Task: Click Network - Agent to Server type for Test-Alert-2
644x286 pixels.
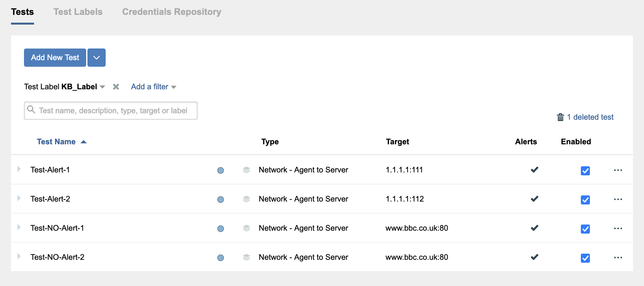Action: click(304, 199)
